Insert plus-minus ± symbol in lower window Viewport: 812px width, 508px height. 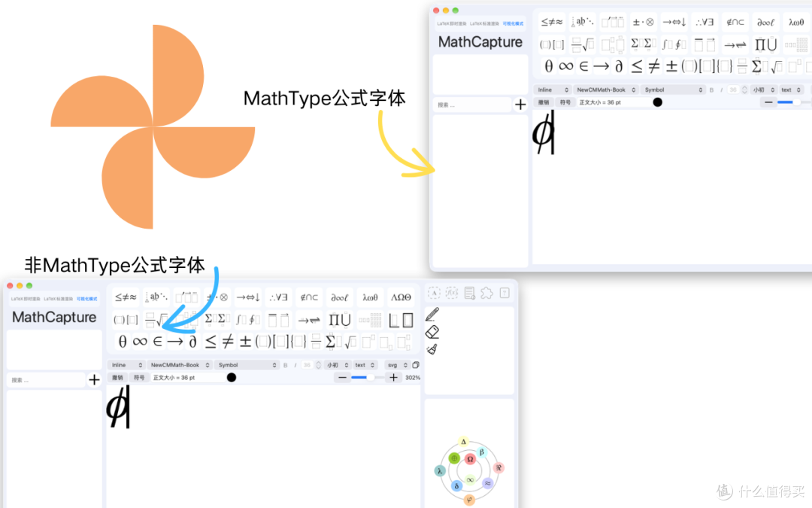[x=245, y=341]
